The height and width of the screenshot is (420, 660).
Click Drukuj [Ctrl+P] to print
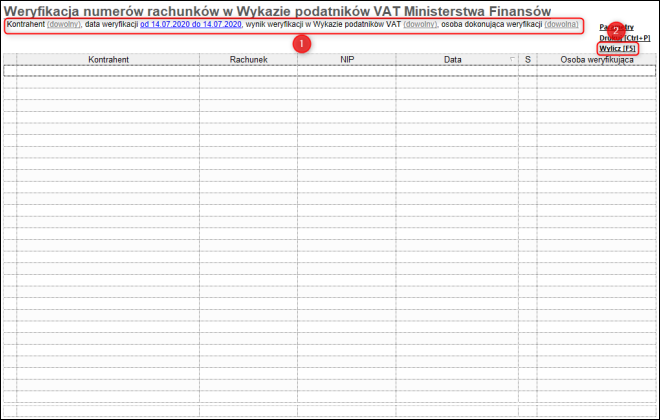click(x=625, y=38)
